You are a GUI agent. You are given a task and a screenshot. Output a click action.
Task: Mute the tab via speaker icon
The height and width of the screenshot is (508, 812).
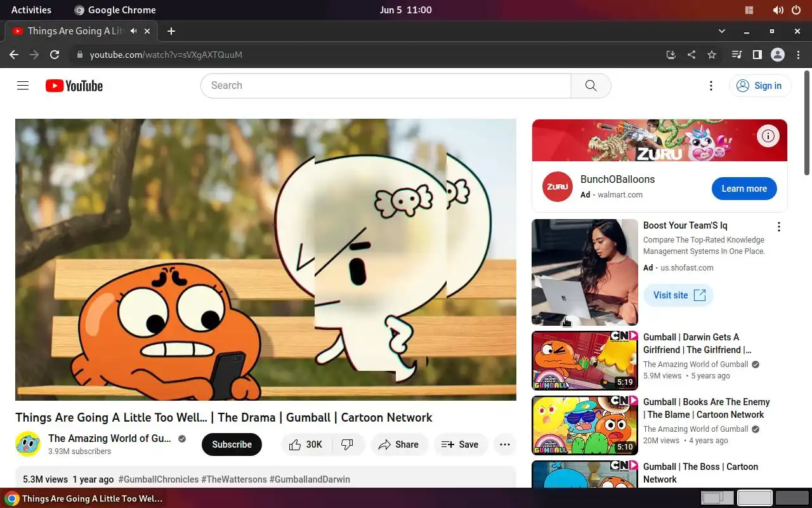(134, 30)
